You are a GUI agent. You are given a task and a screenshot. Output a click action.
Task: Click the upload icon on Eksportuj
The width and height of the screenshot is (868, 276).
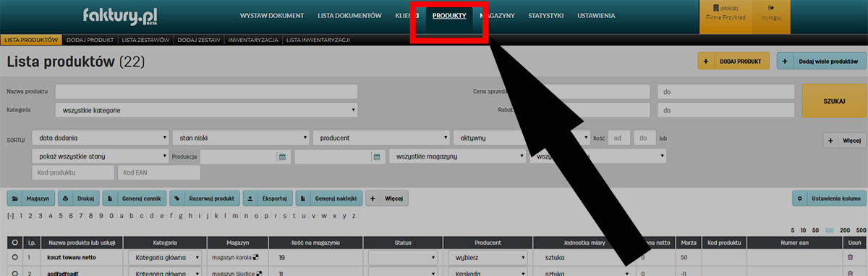click(250, 198)
